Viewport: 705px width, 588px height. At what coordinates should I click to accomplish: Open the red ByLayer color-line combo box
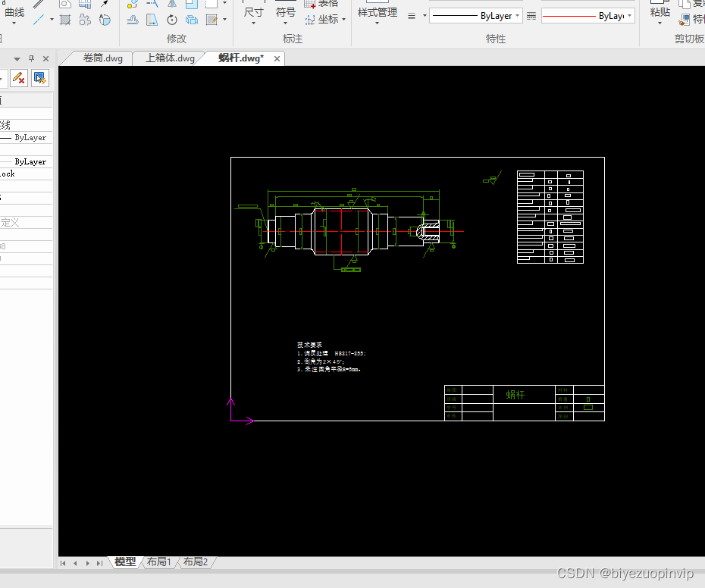point(588,16)
